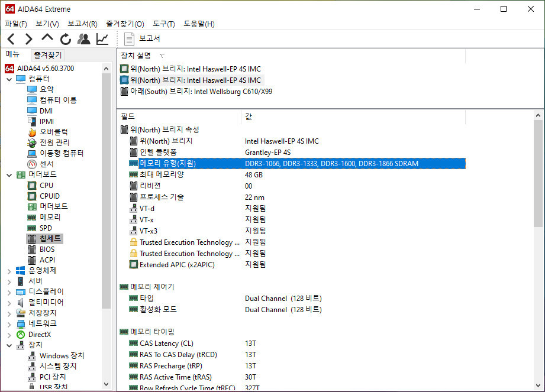Image resolution: width=545 pixels, height=392 pixels.
Task: Select the 메모리 tree item
Action: tap(50, 217)
